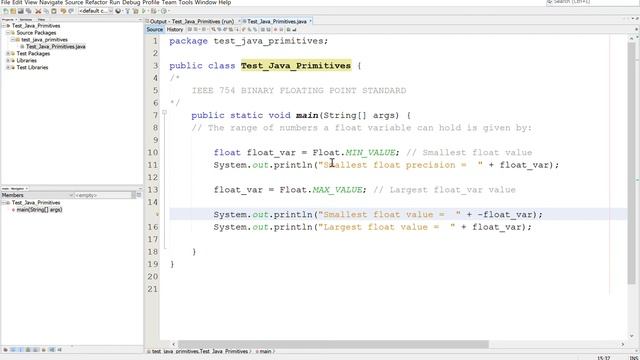
Task: Click the green Run Project icon
Action: tap(144, 11)
